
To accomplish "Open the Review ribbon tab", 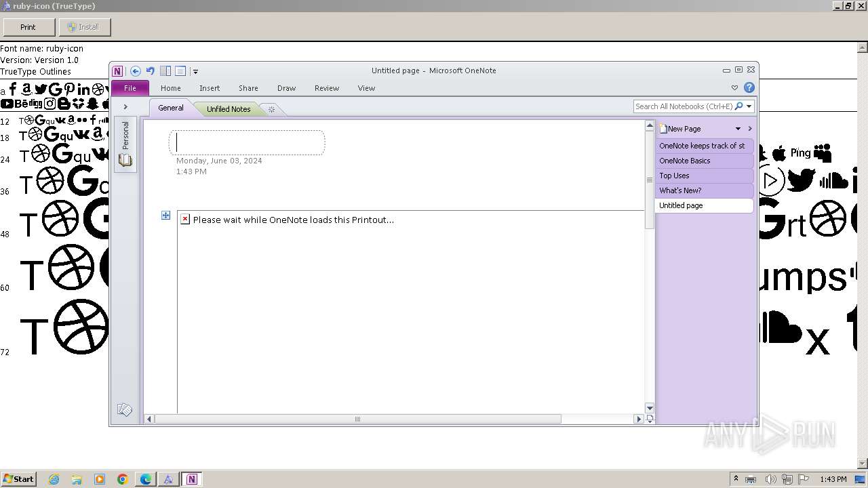I will [326, 88].
